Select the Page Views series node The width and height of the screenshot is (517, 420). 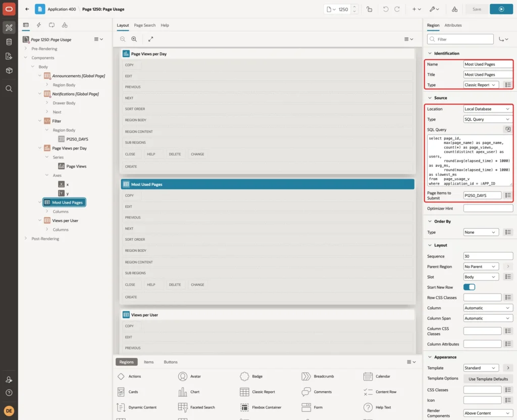(76, 166)
